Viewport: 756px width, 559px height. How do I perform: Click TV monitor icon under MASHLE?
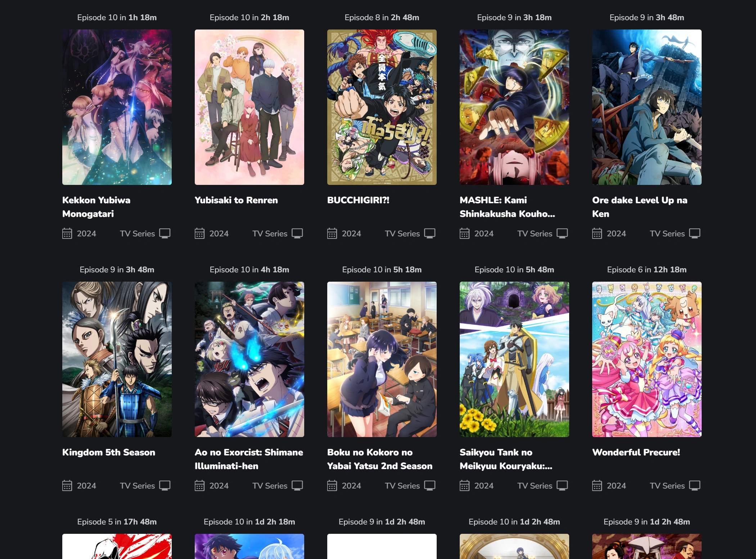coord(562,233)
